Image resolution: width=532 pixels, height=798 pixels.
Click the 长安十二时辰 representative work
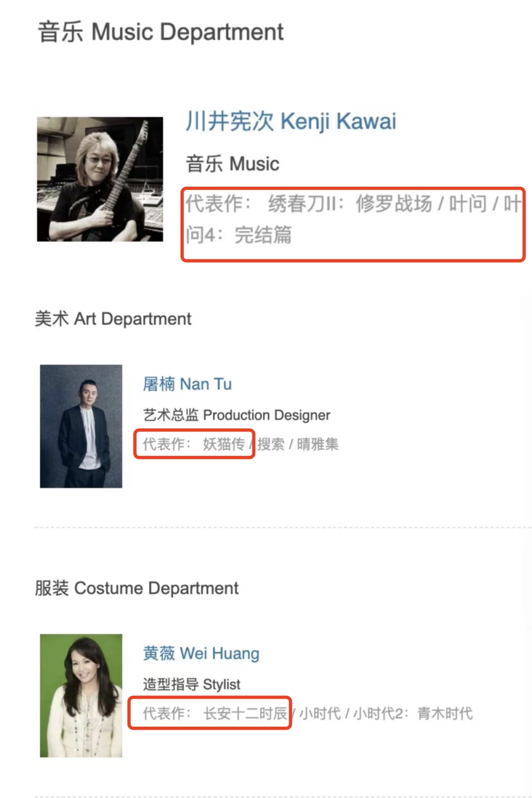(245, 713)
